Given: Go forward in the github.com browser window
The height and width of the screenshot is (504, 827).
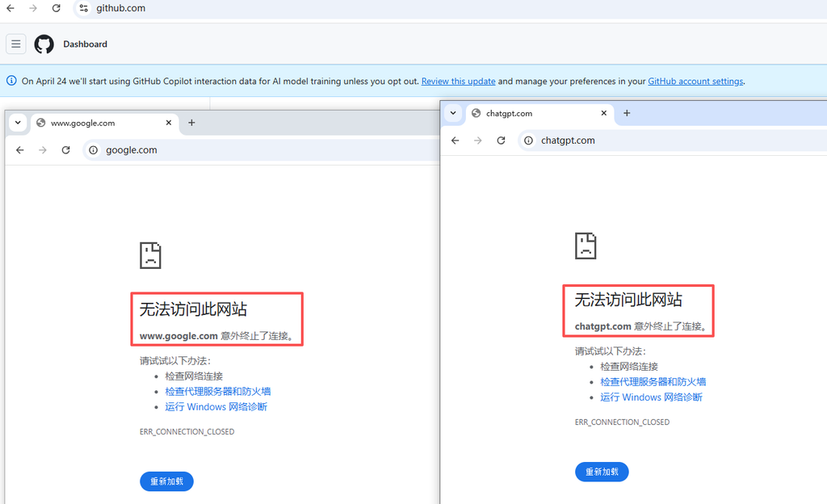Looking at the screenshot, I should pos(33,8).
